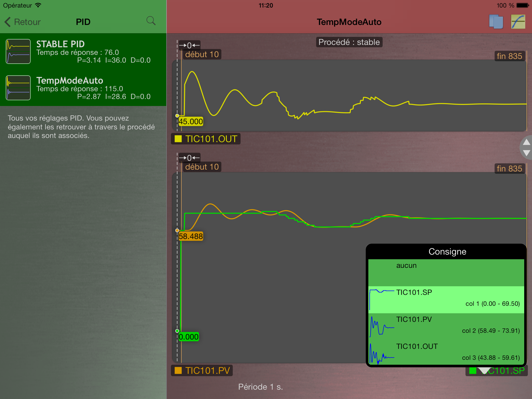Viewport: 532px width, 399px height.
Task: Tap the Période 1 s. label
Action: coord(261,387)
